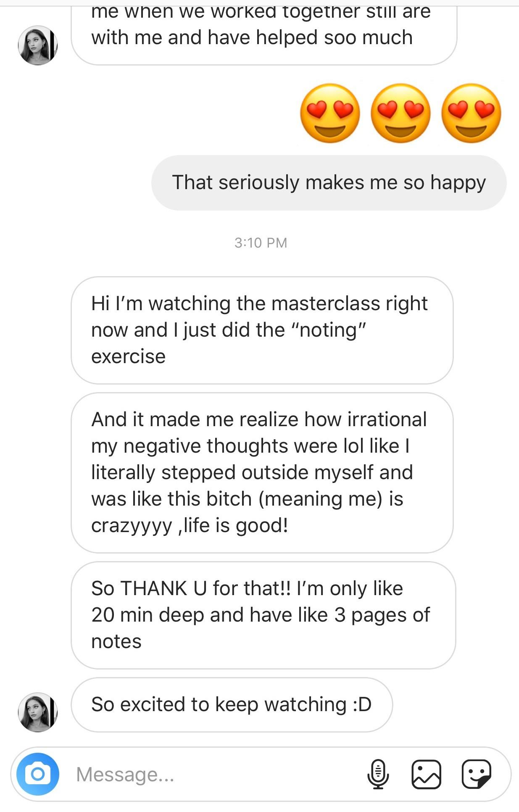Screen dimensions: 519x812
Task: Open the photo gallery picker icon
Action: [427, 774]
